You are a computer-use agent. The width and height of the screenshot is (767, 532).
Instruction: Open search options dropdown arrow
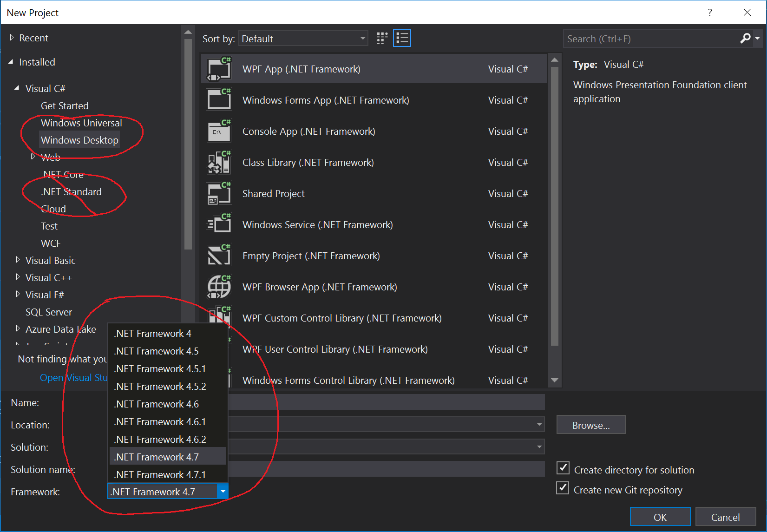757,39
